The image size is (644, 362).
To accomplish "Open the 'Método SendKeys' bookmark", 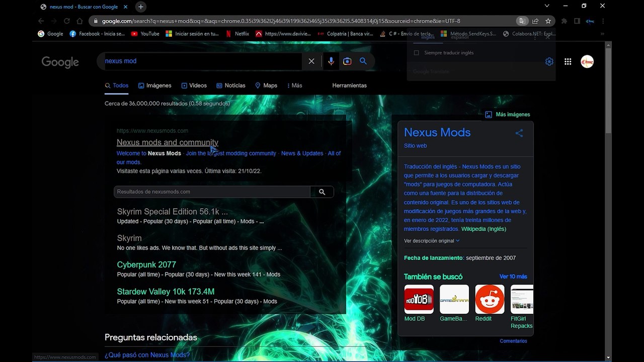I will click(x=468, y=34).
